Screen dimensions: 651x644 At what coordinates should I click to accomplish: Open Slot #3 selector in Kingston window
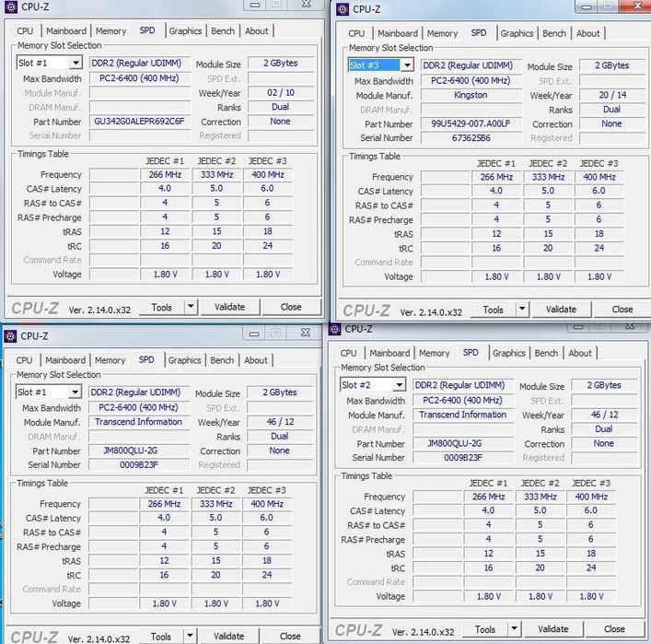[x=380, y=65]
